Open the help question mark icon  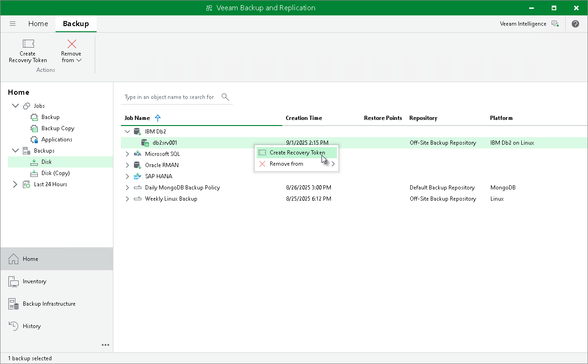(x=575, y=24)
